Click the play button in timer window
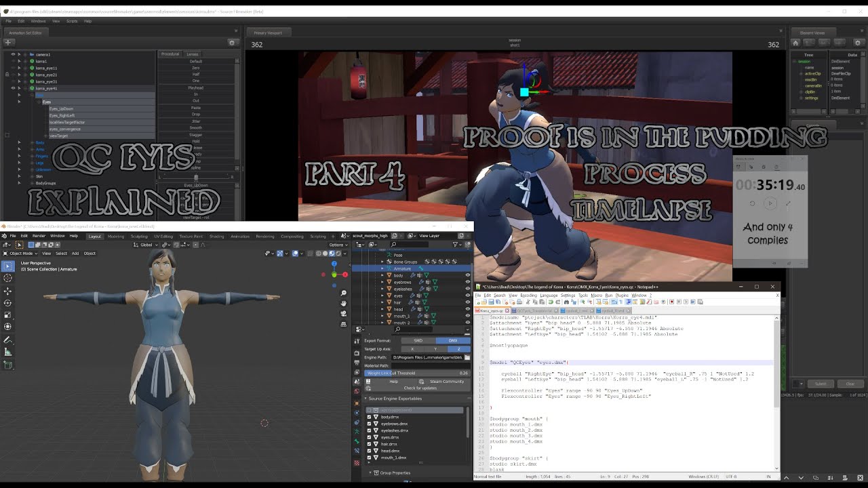This screenshot has width=868, height=488. (770, 203)
